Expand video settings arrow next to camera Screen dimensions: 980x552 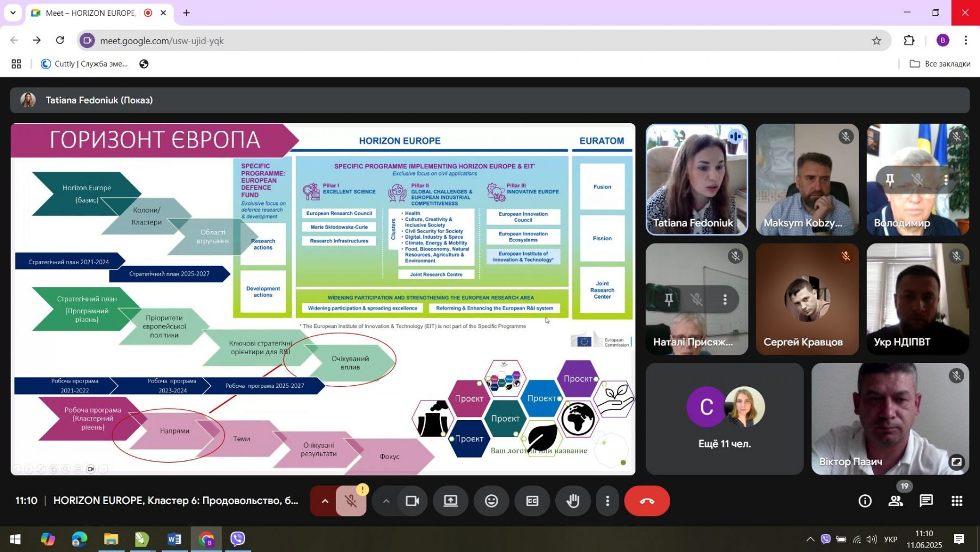(386, 501)
